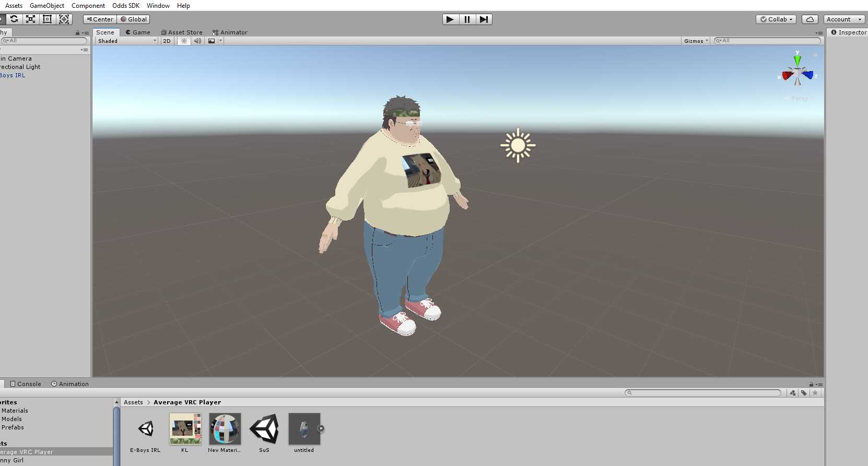Expand the untitled model with the arrow
The image size is (868, 466).
pos(321,428)
